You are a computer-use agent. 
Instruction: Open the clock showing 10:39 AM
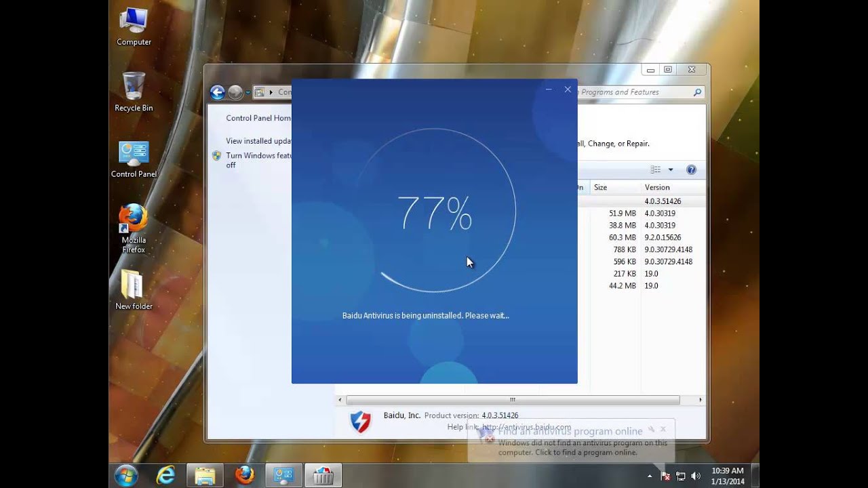[x=728, y=476]
